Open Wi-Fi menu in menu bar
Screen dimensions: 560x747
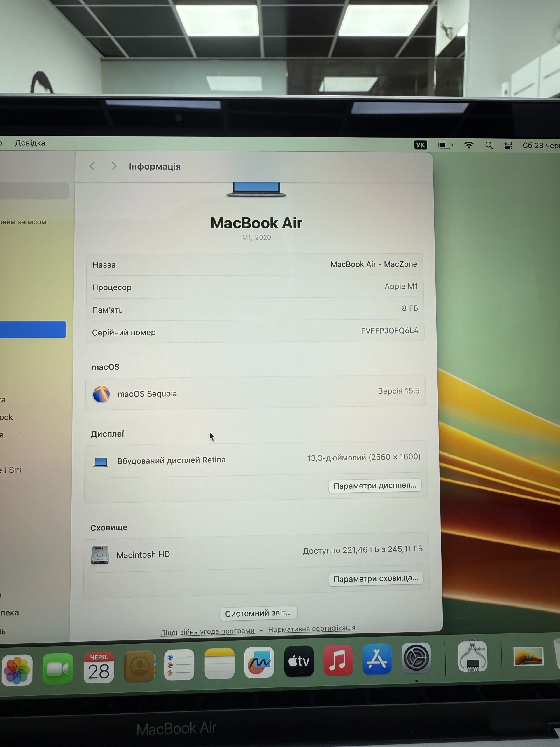pyautogui.click(x=468, y=145)
